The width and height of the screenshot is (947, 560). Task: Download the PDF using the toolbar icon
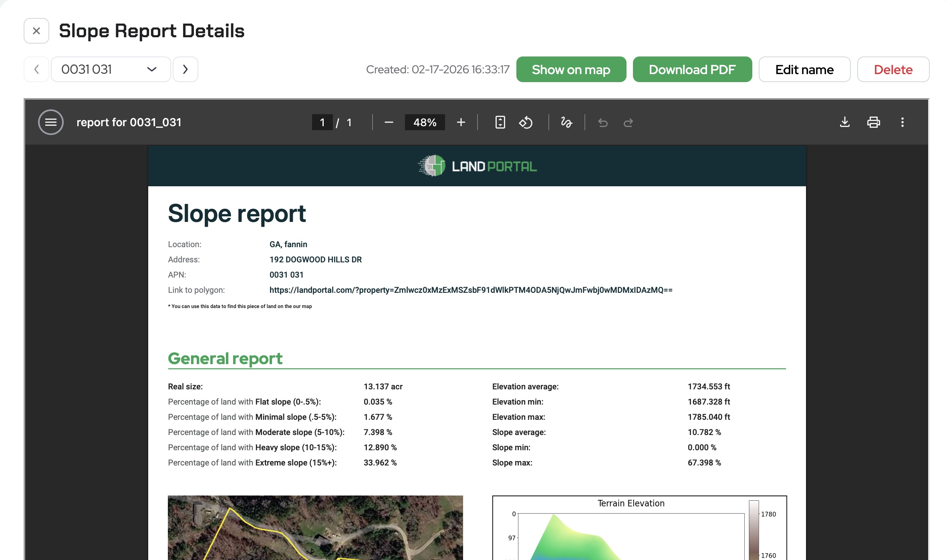pyautogui.click(x=844, y=122)
